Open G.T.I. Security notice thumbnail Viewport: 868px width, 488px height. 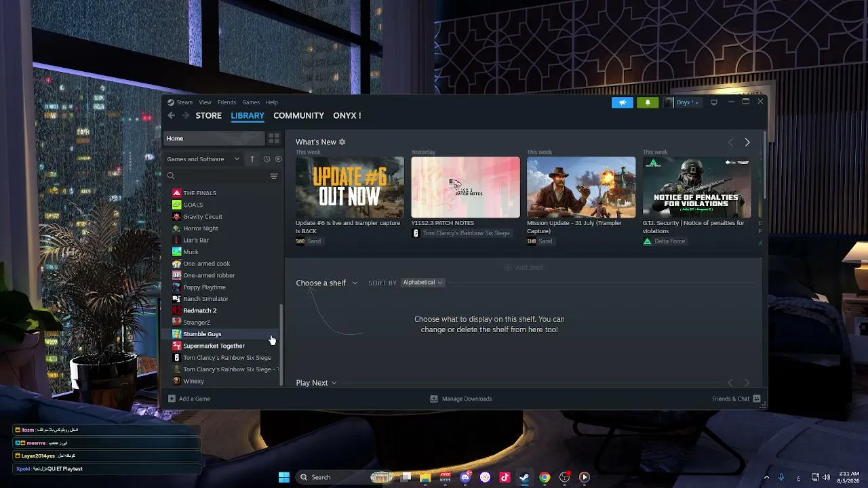pos(696,187)
